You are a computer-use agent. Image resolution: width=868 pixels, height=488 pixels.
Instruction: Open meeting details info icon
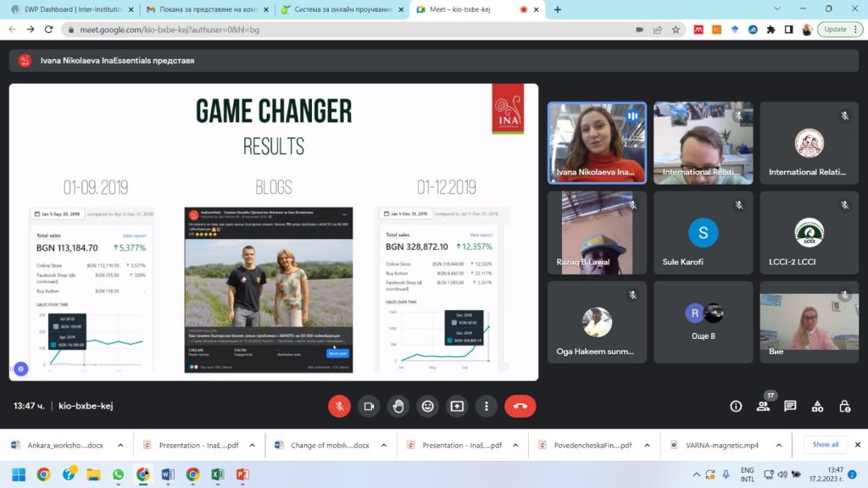pos(736,406)
